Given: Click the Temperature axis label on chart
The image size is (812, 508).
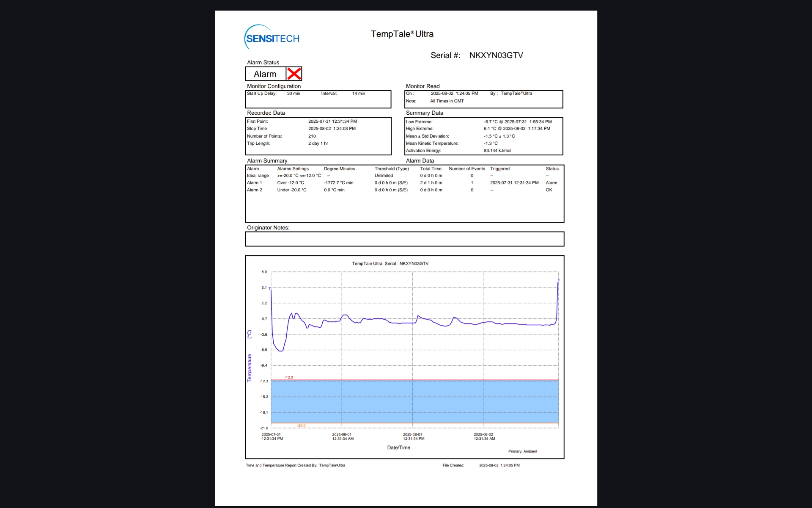Looking at the screenshot, I should click(249, 367).
